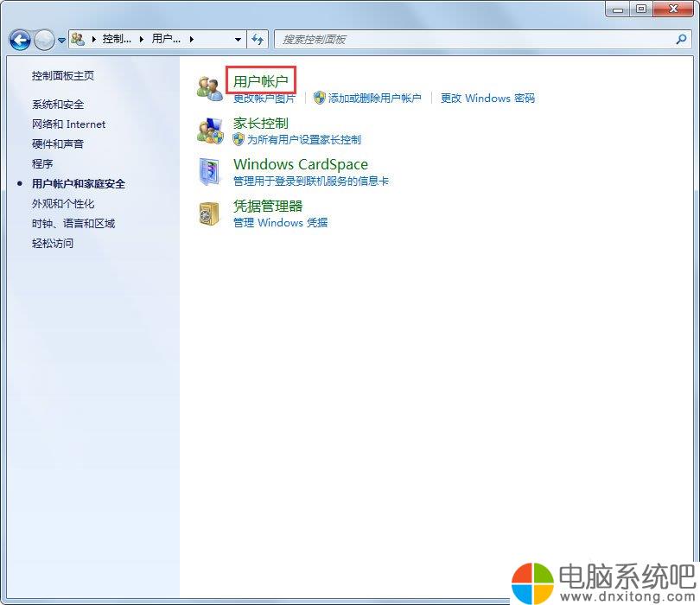Viewport: 700px width, 605px height.
Task: Click the Back navigation arrow button
Action: click(20, 40)
